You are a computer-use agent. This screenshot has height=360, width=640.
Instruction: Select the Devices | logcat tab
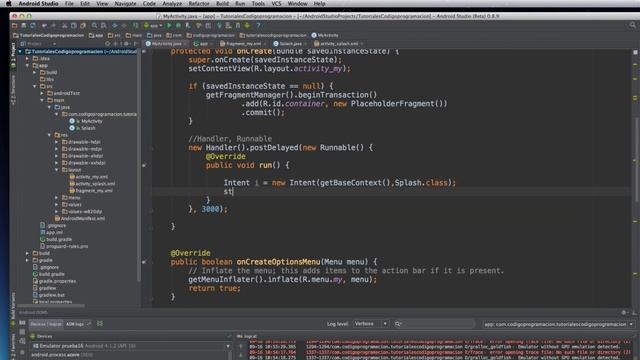46,324
